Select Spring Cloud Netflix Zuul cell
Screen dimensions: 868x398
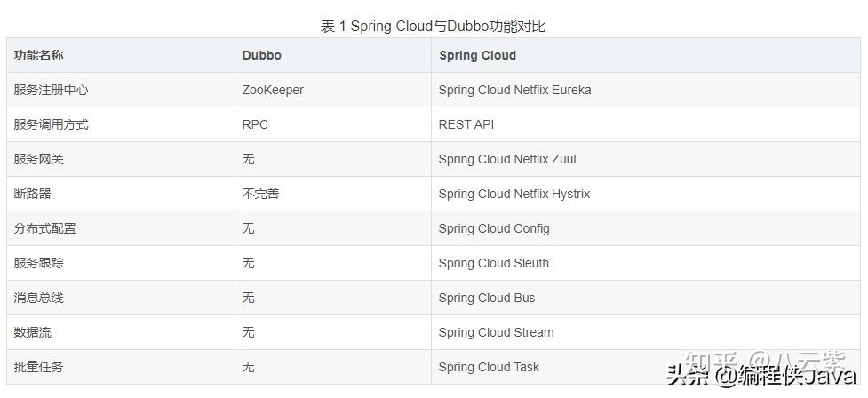tap(507, 159)
